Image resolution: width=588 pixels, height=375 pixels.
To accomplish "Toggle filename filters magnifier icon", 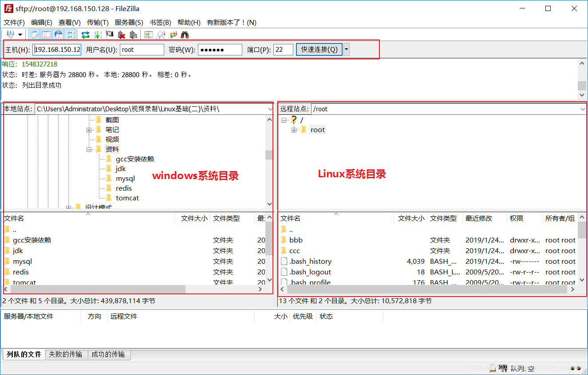I will pyautogui.click(x=161, y=35).
